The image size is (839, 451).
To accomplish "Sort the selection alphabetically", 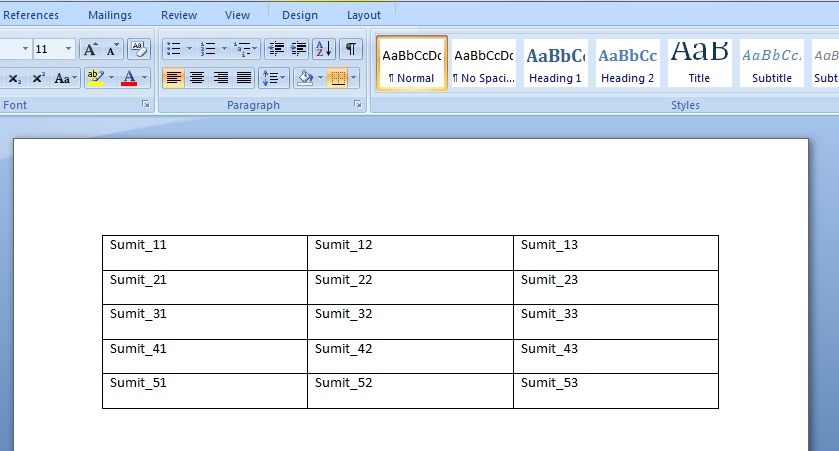I will (x=324, y=49).
